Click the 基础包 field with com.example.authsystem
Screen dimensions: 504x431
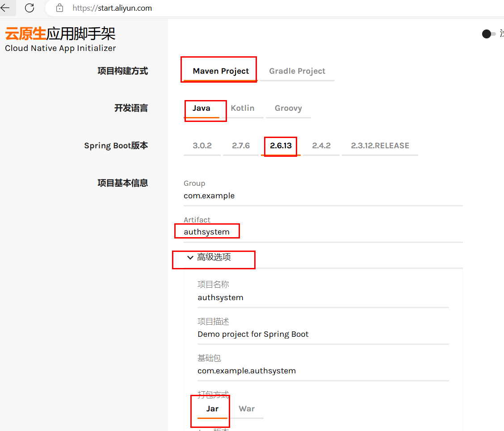point(323,371)
